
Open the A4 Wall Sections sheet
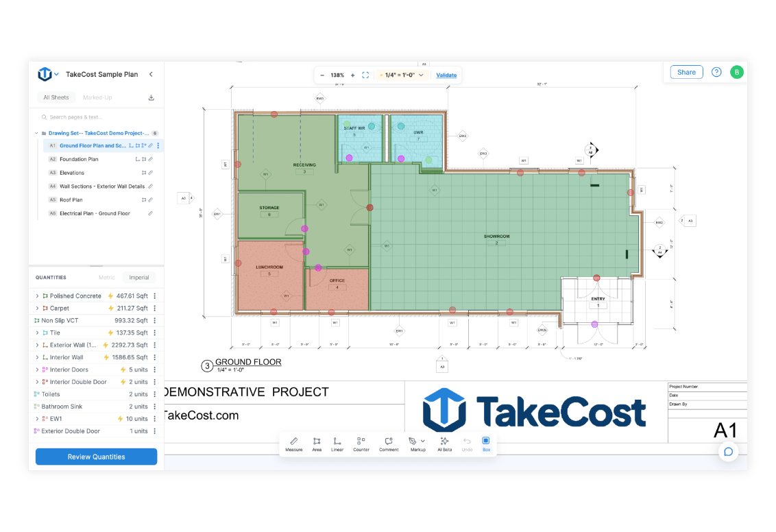coord(101,186)
